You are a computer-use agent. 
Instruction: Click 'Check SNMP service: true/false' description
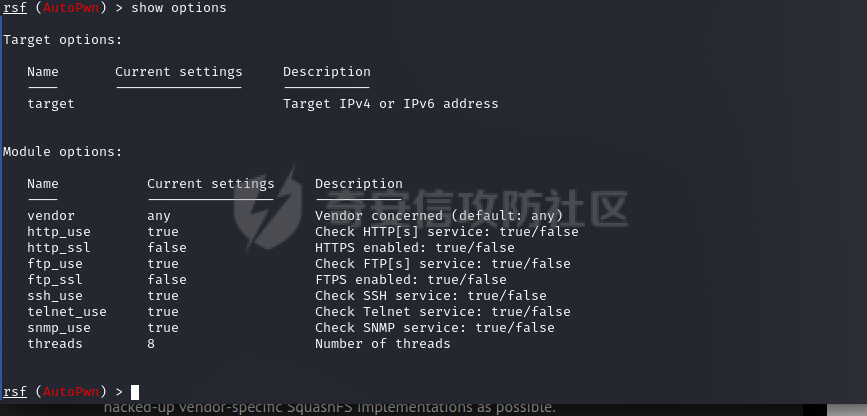tap(435, 327)
